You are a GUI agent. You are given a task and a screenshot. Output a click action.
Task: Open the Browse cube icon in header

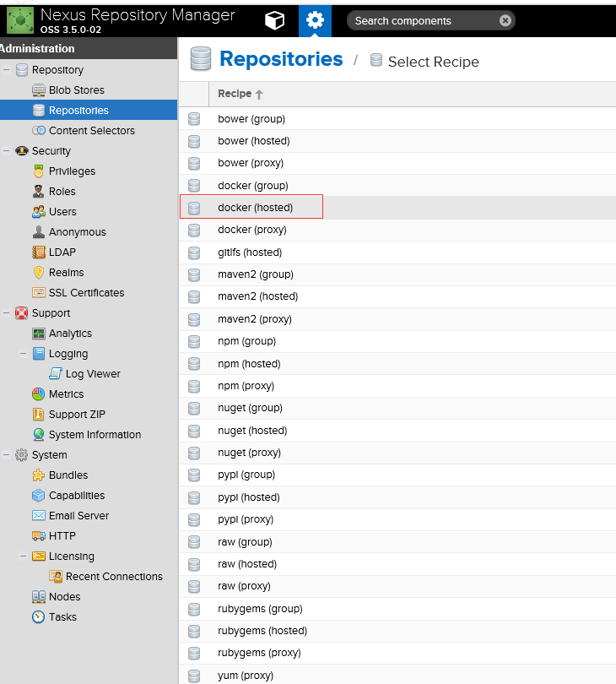pyautogui.click(x=274, y=20)
